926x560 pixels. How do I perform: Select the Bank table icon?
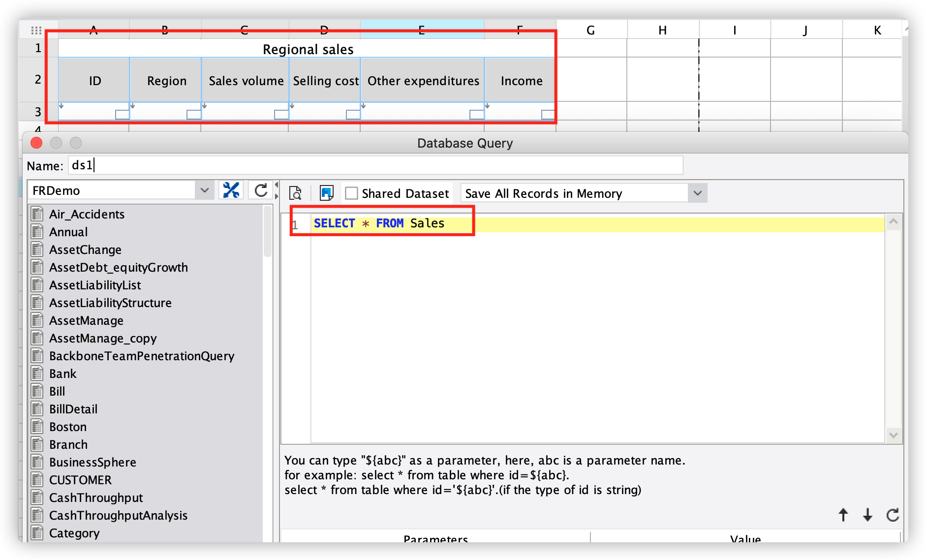coord(38,373)
